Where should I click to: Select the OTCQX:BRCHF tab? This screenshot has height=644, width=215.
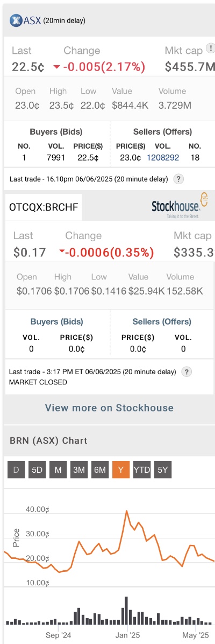(44, 207)
